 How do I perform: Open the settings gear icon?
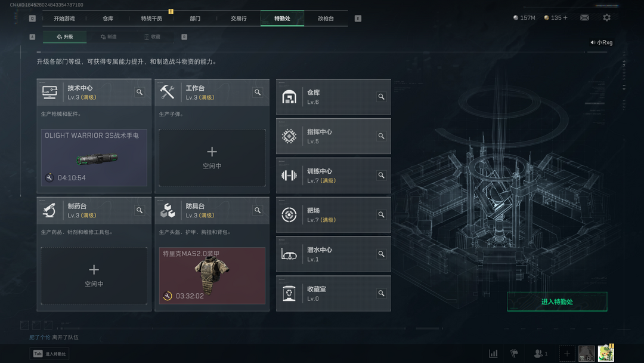(606, 18)
